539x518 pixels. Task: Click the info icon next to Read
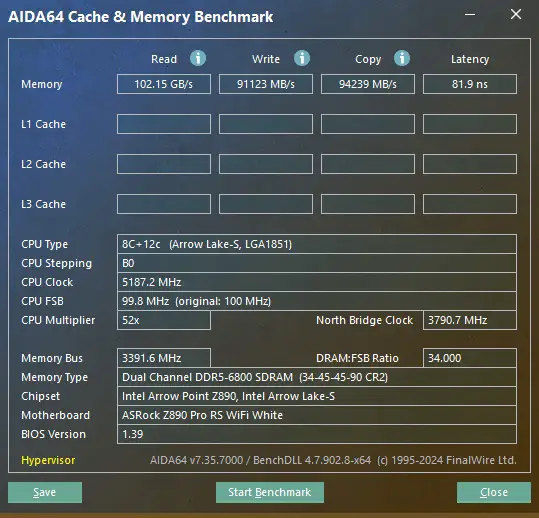tap(198, 58)
